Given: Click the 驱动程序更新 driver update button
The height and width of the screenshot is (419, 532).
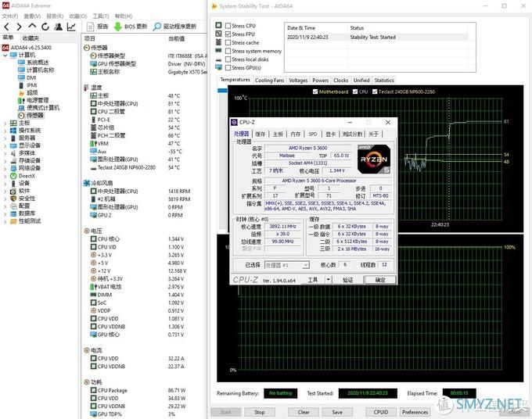Looking at the screenshot, I should pyautogui.click(x=175, y=27).
